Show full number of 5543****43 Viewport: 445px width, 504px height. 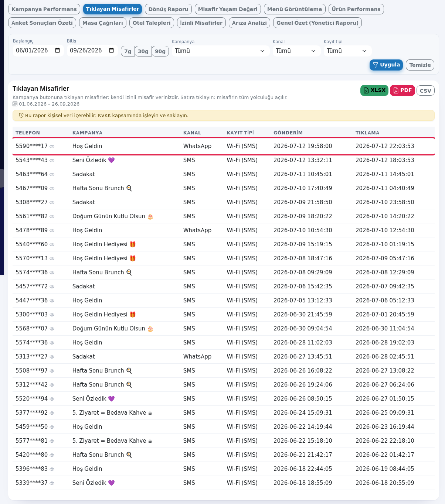pos(52,161)
